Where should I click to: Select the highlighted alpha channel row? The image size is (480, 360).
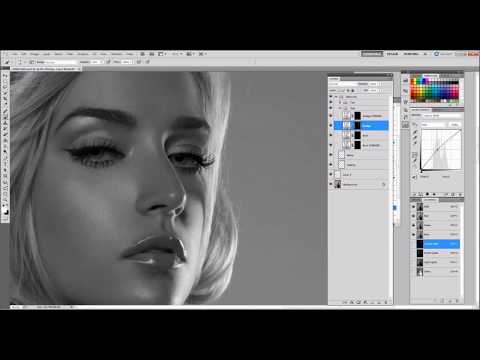click(438, 244)
